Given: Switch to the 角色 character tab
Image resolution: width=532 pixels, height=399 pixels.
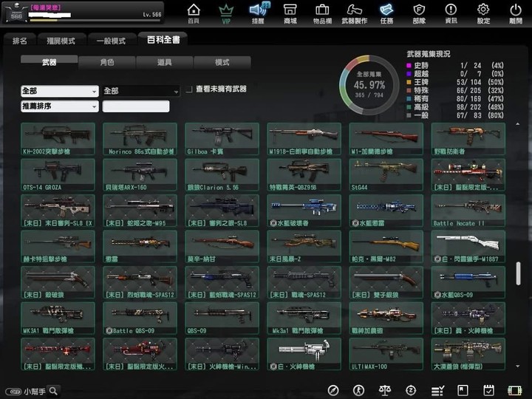Looking at the screenshot, I should 106,63.
